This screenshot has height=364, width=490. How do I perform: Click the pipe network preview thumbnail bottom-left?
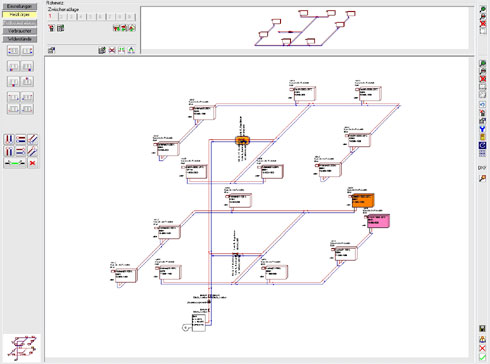coord(22,348)
